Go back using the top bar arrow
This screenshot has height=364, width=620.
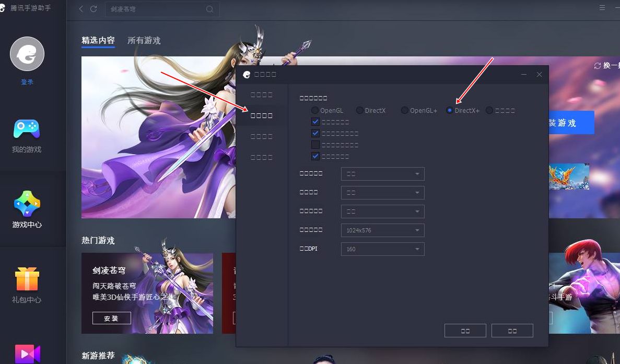tap(81, 9)
